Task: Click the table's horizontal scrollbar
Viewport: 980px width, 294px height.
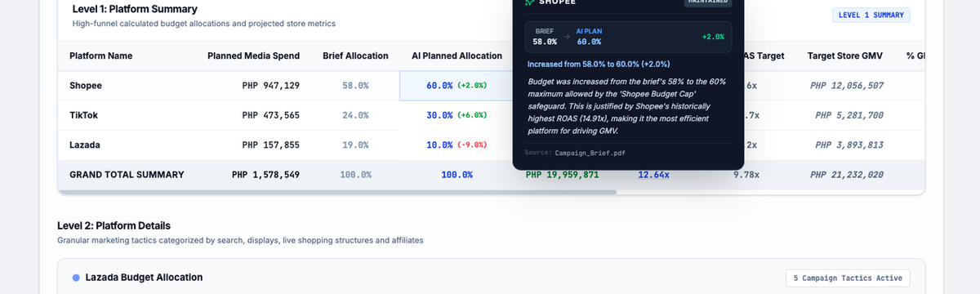Action: click(x=336, y=193)
